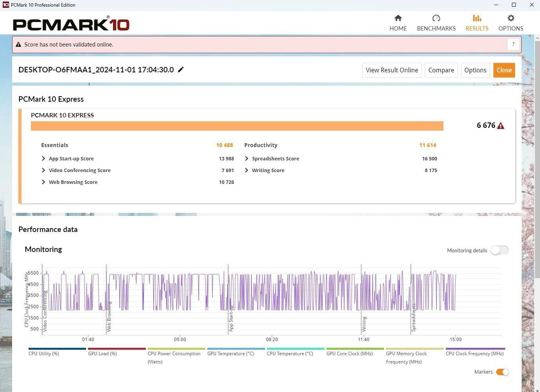Expand Video Conferencing Score
Screen dimensions: 540x392
point(43,170)
